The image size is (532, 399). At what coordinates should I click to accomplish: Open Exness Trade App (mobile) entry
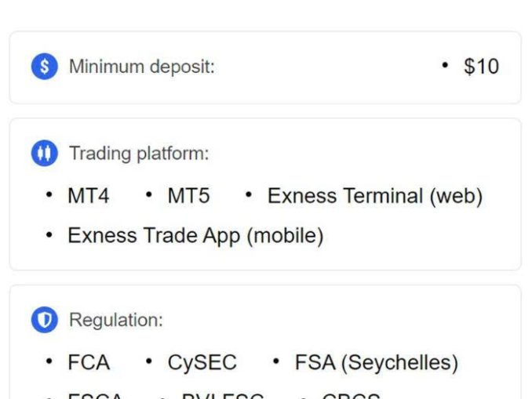(195, 235)
